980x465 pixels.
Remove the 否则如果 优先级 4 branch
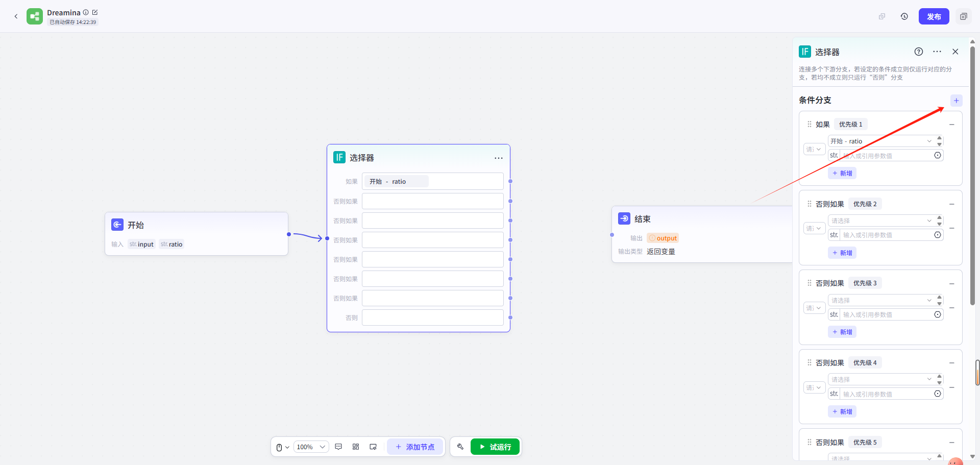[x=952, y=363]
